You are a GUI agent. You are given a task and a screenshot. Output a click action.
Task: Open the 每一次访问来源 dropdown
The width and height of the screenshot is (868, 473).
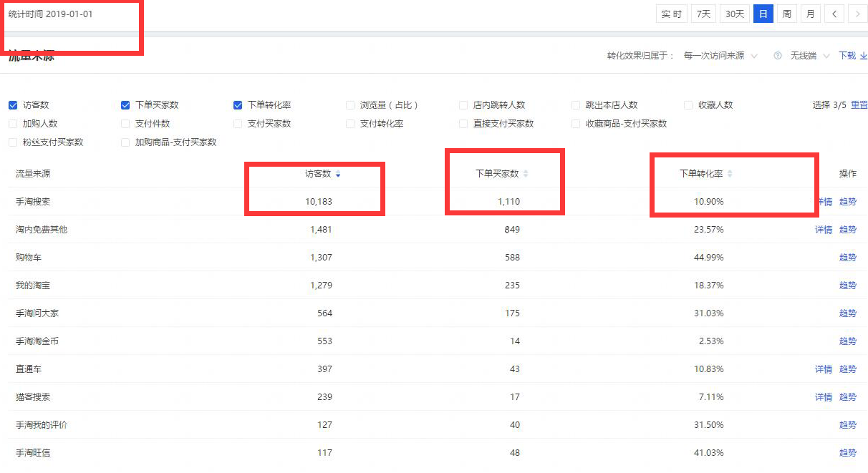click(720, 56)
